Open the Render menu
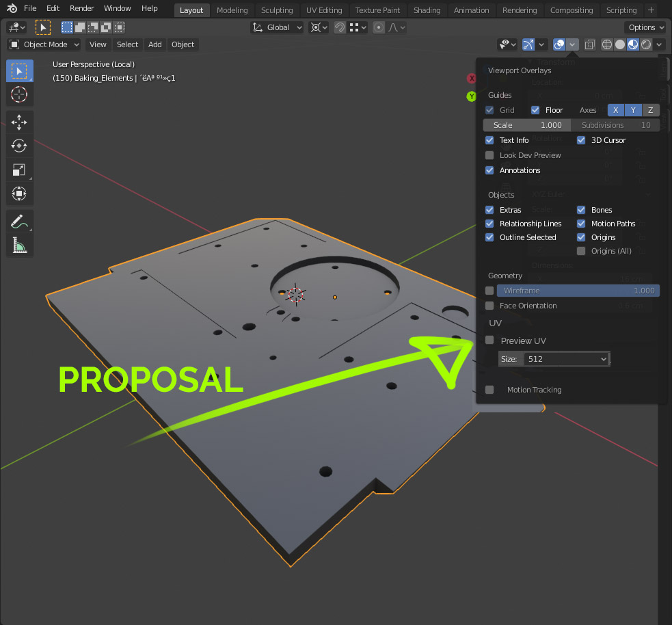672x625 pixels. click(81, 9)
